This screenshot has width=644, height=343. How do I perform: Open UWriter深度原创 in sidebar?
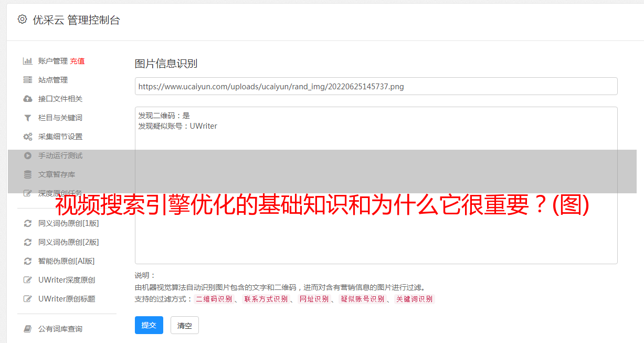tap(67, 280)
